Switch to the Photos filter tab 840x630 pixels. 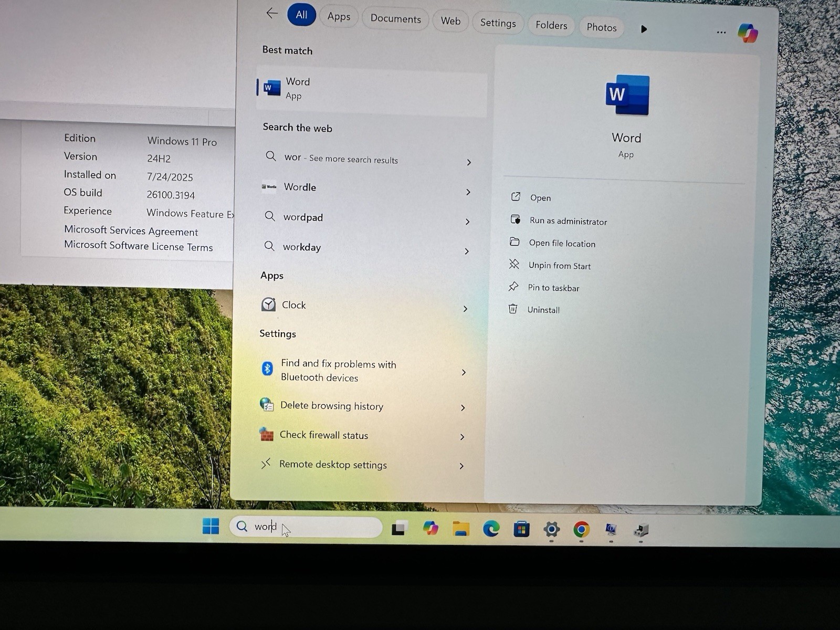click(x=602, y=27)
